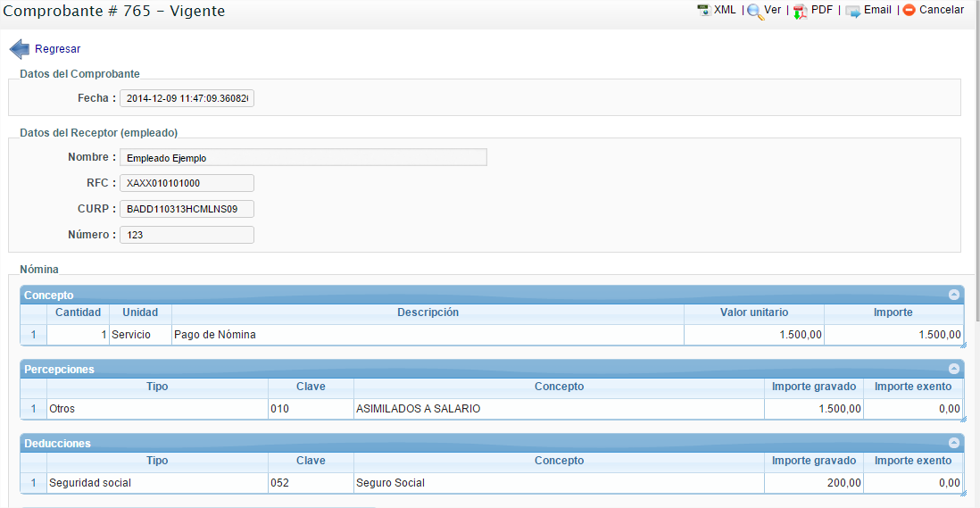Click the PDF export icon
Screen dimensions: 980x508
coord(800,12)
